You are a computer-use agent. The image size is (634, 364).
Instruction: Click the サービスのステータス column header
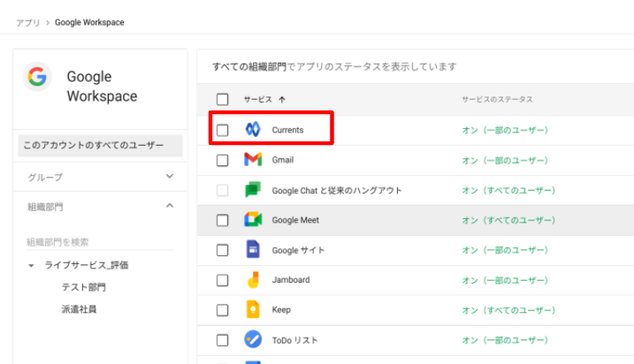[x=497, y=99]
